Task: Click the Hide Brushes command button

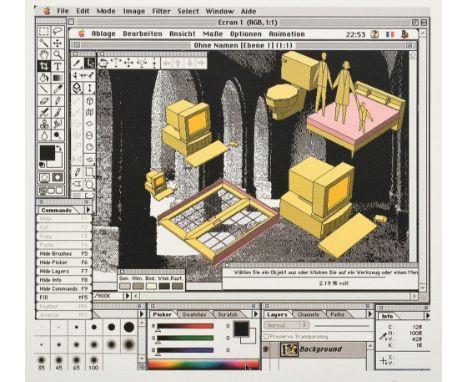Action: pos(64,254)
